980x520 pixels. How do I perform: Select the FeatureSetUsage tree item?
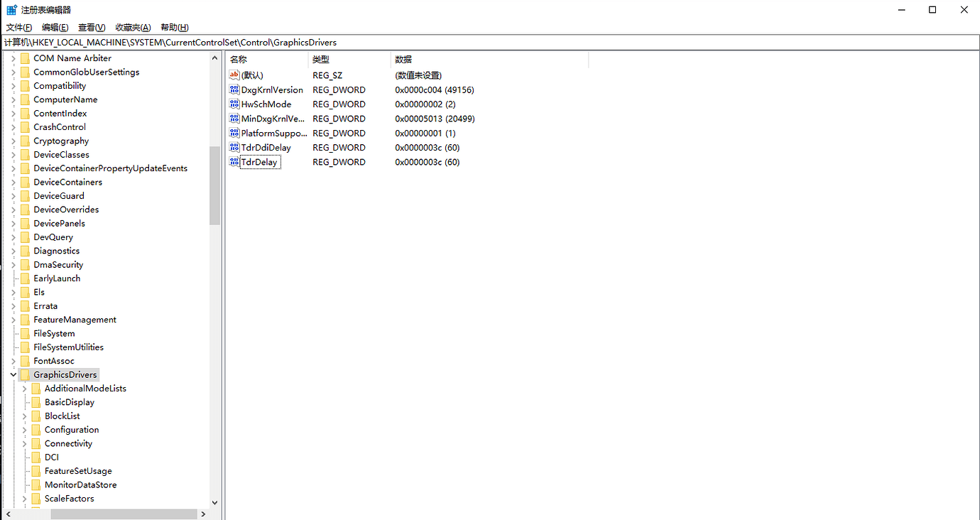[x=78, y=471]
